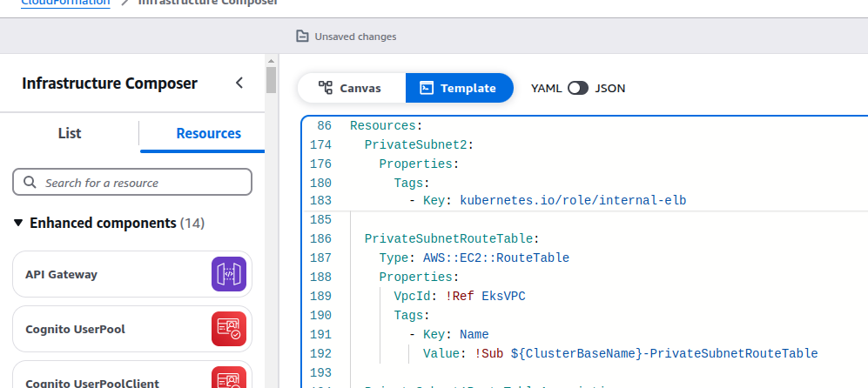Switch to the Canvas view
This screenshot has height=388, width=868.
coord(352,88)
